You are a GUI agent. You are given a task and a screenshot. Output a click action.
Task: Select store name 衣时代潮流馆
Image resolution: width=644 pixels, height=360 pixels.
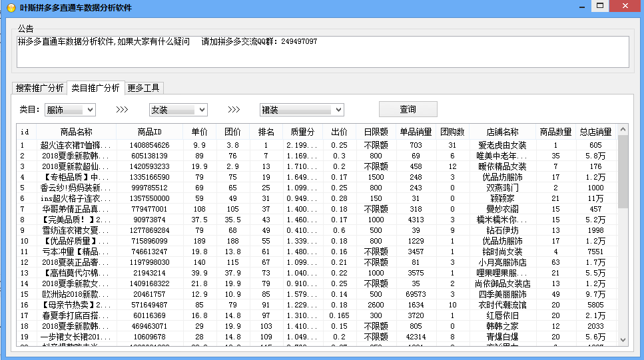[502, 305]
